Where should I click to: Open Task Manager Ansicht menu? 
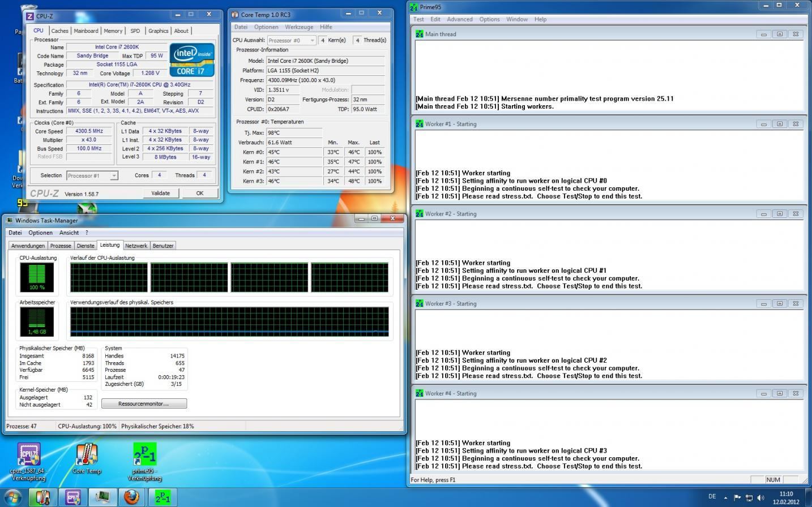coord(69,233)
